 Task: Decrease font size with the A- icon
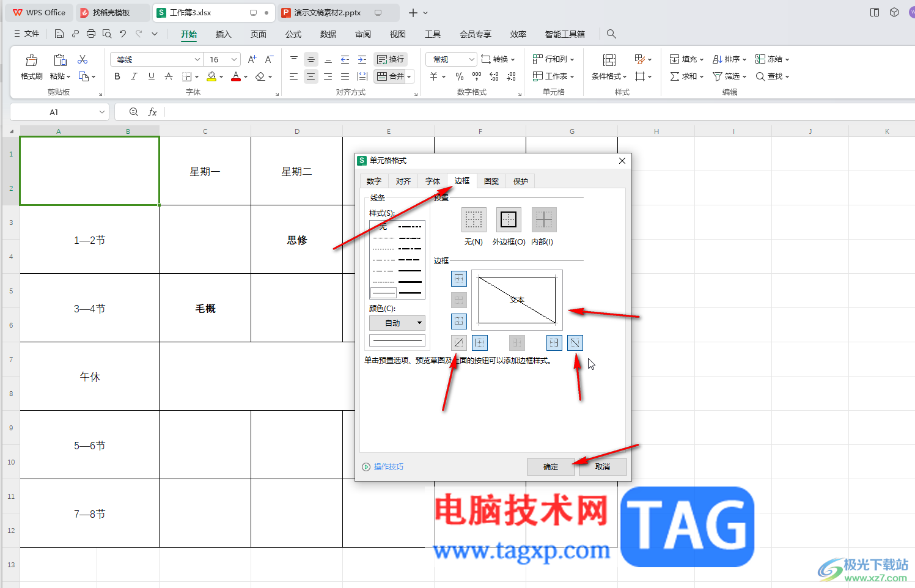click(x=269, y=59)
